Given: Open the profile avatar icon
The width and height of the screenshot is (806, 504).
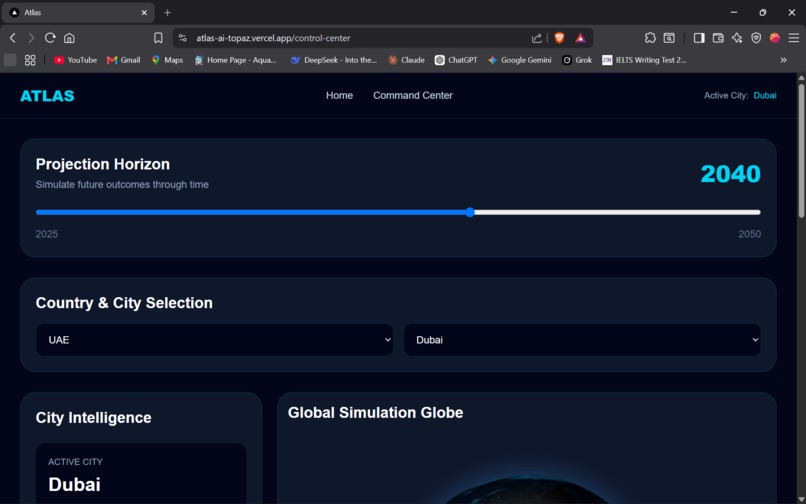Looking at the screenshot, I should coord(775,38).
